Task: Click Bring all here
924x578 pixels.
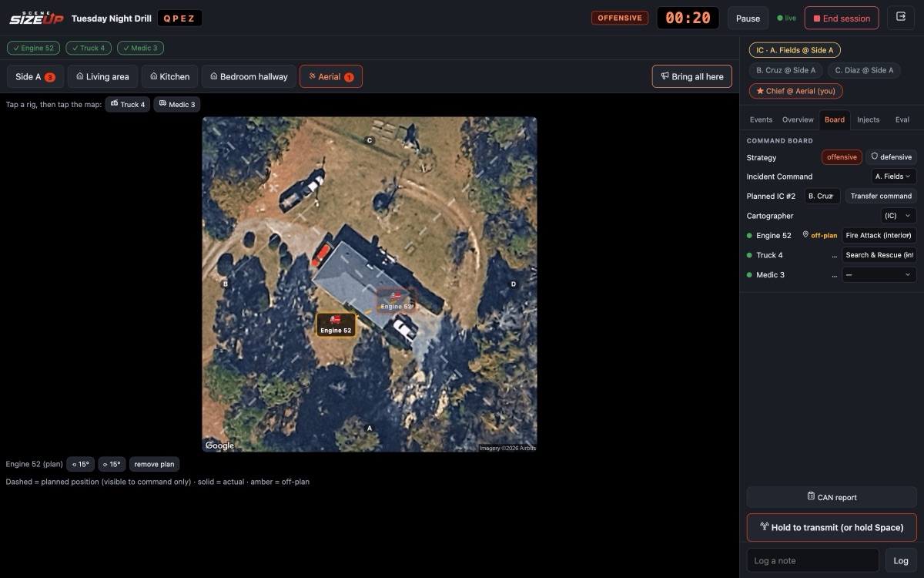Action: click(x=692, y=76)
